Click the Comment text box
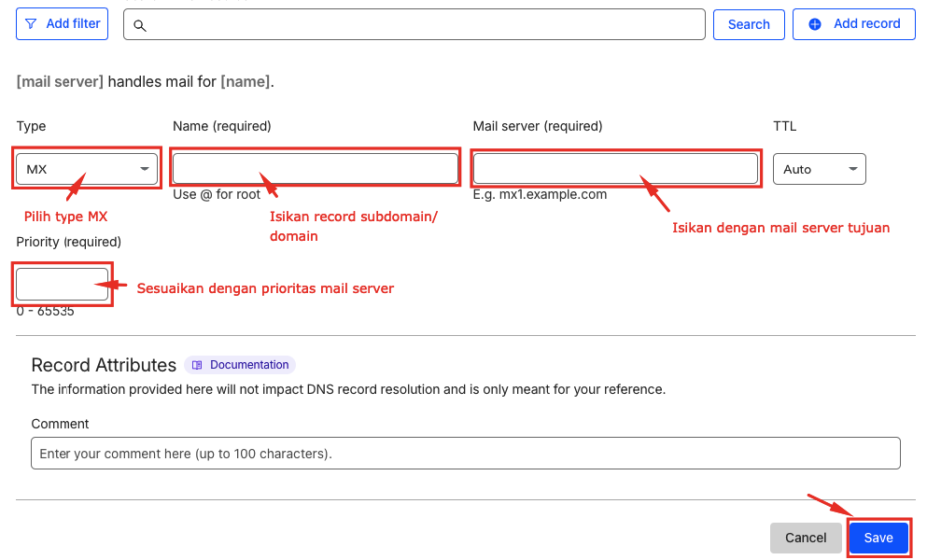Screen dimensions: 927x560 click(x=465, y=453)
